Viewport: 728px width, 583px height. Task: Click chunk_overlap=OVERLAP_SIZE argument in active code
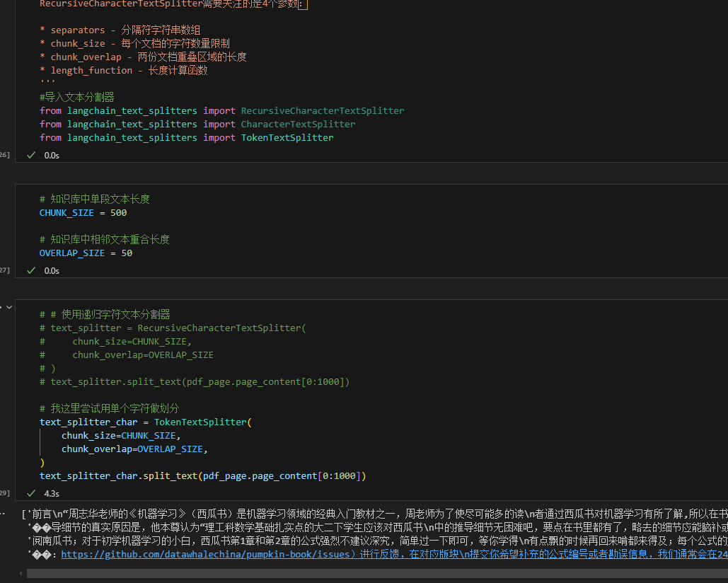134,449
